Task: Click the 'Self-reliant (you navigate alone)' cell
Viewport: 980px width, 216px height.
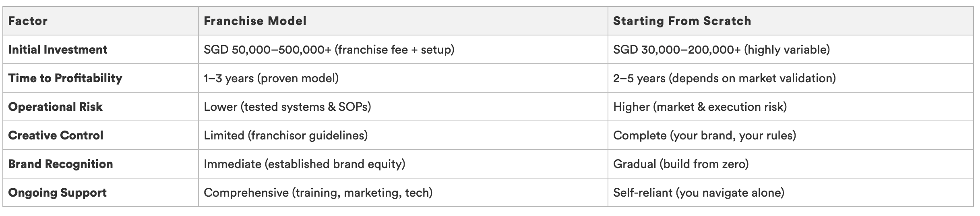Action: 699,193
